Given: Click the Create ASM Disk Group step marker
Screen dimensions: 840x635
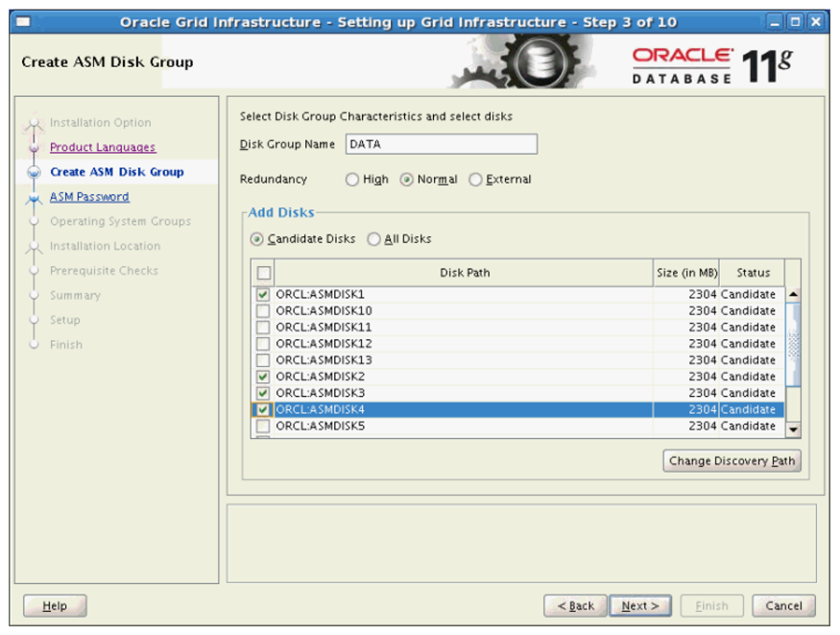Looking at the screenshot, I should 35,173.
